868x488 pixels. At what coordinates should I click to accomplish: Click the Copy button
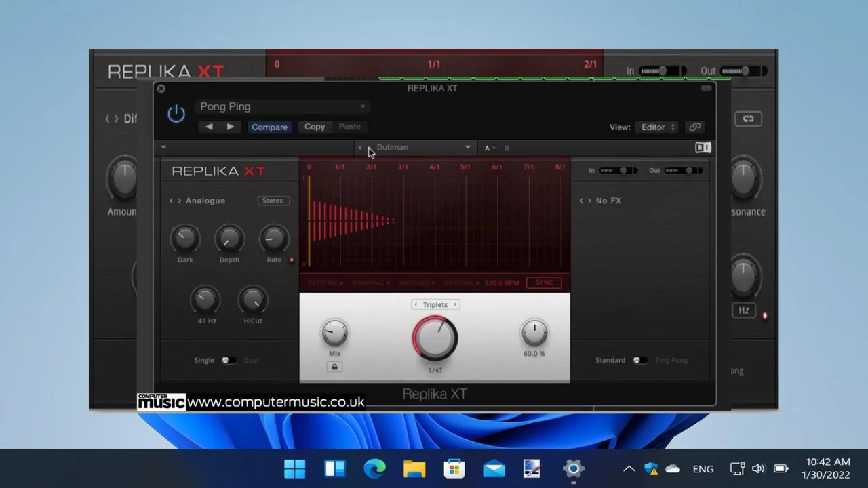pos(315,127)
